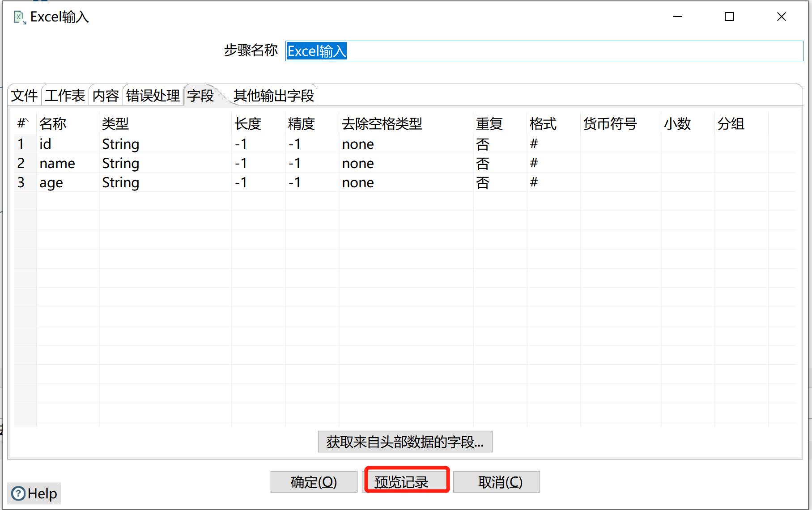Viewport: 812px width, 510px height.
Task: Click the # format cell in id row
Action: tap(553, 144)
